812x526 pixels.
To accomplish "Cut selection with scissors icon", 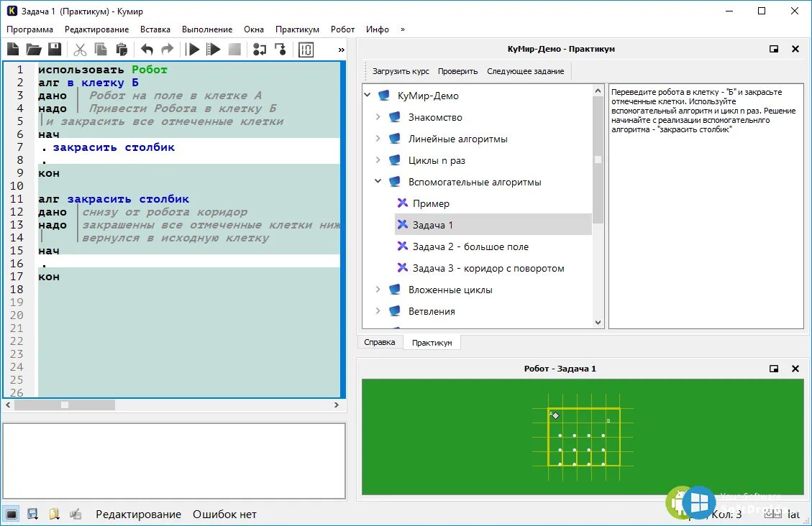I will coord(80,50).
